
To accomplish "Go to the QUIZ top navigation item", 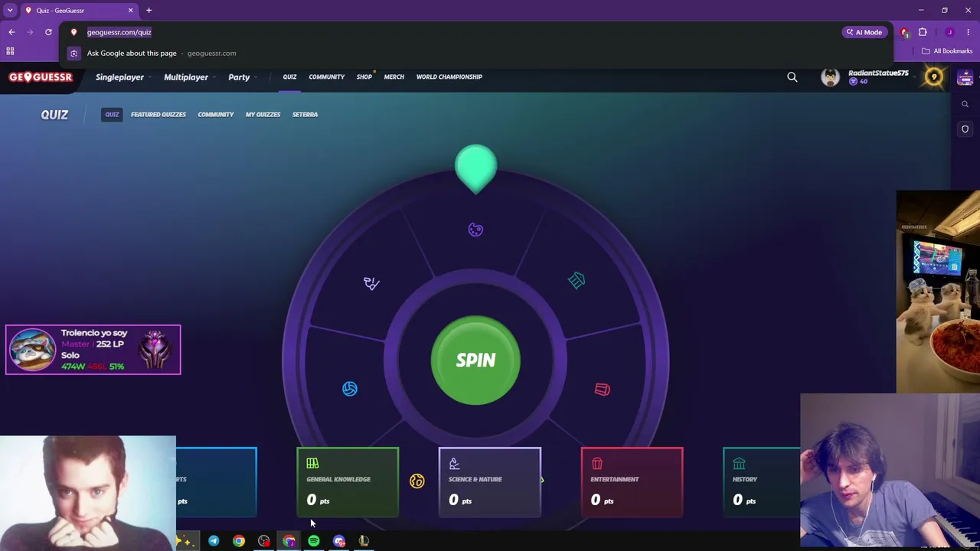I will 289,77.
